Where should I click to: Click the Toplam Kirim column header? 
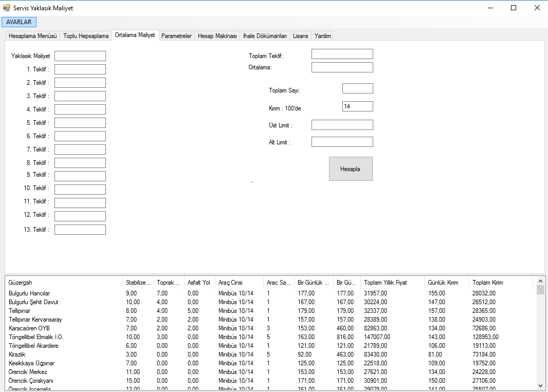click(501, 283)
